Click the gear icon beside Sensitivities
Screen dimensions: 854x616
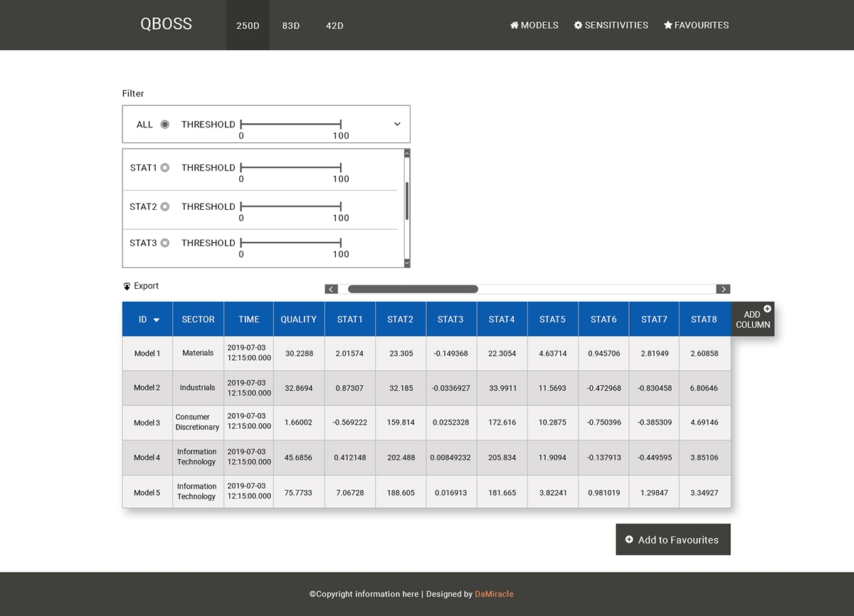[x=578, y=26]
